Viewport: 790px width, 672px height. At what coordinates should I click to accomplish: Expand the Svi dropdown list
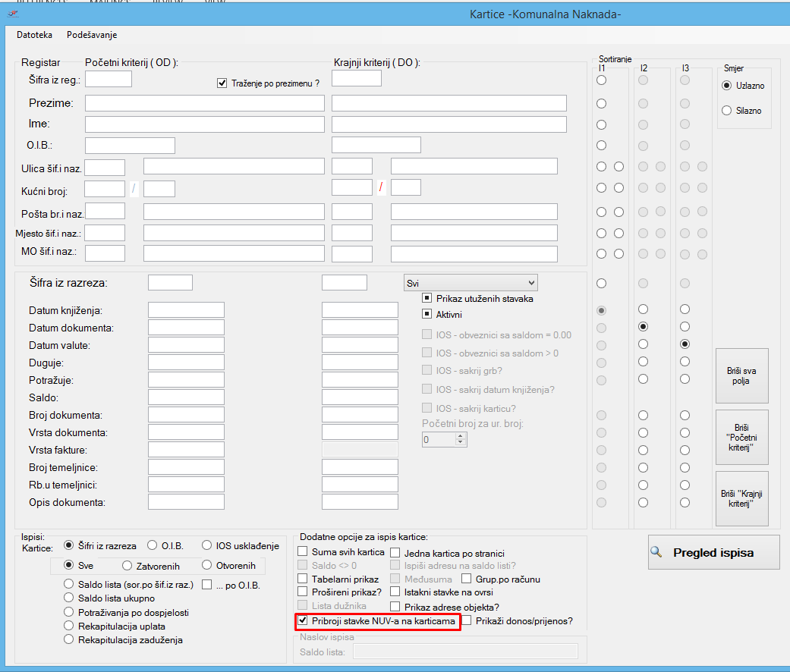[530, 283]
